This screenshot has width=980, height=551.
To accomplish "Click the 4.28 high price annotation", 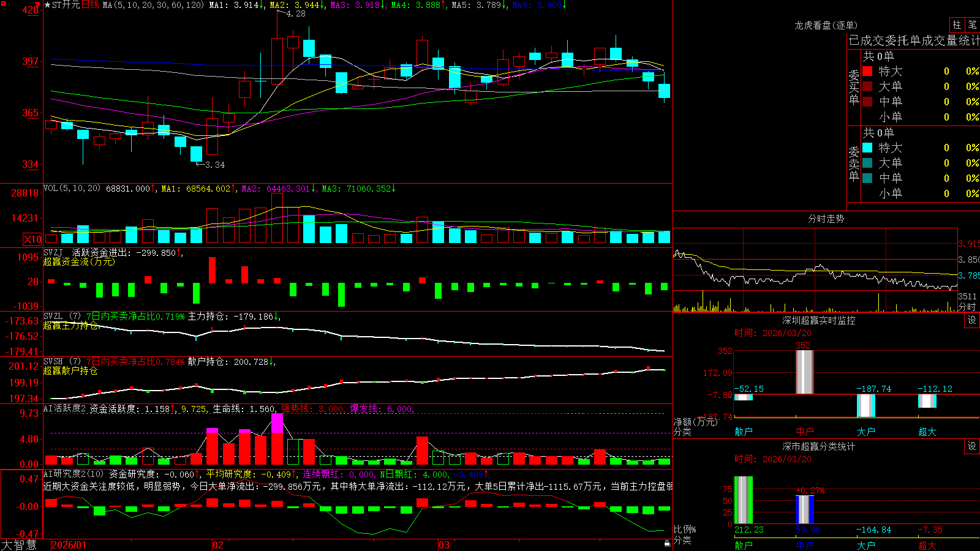I will [x=296, y=13].
